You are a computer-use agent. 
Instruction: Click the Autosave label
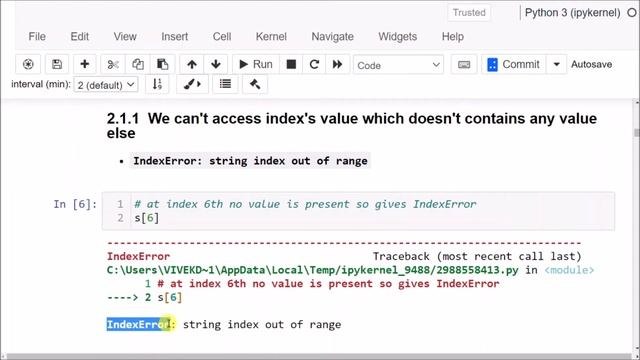pyautogui.click(x=591, y=64)
